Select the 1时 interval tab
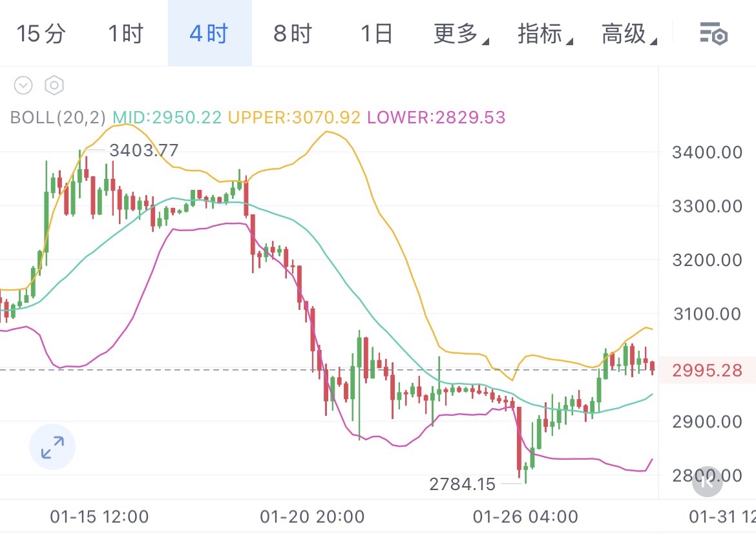 coord(125,34)
